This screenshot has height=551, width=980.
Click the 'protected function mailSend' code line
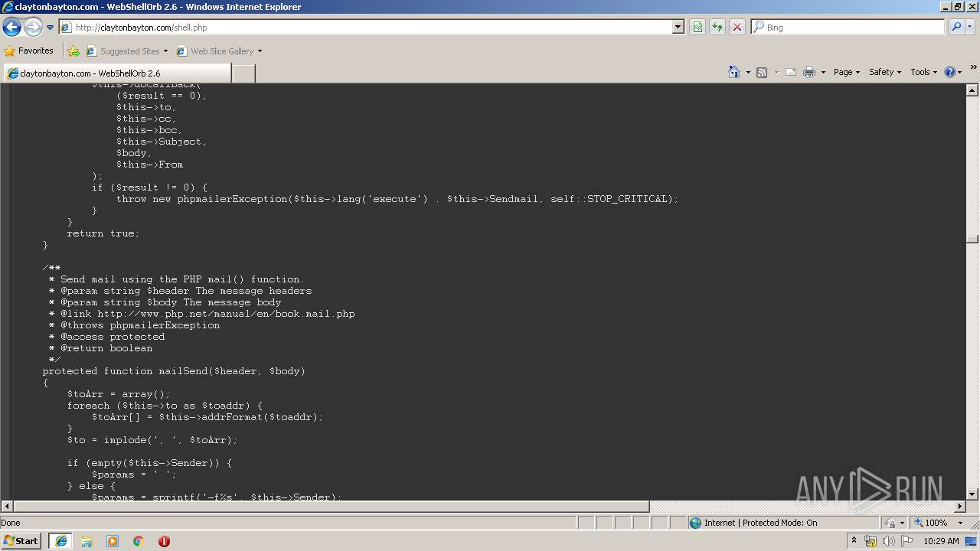tap(174, 371)
